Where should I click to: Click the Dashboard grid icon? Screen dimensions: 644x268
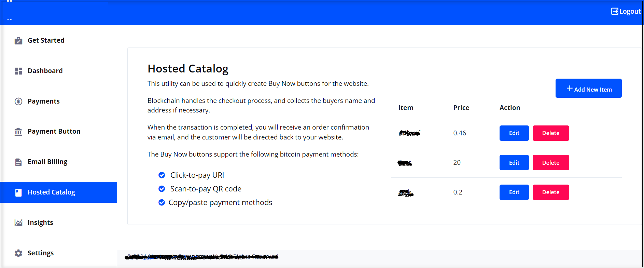tap(18, 71)
